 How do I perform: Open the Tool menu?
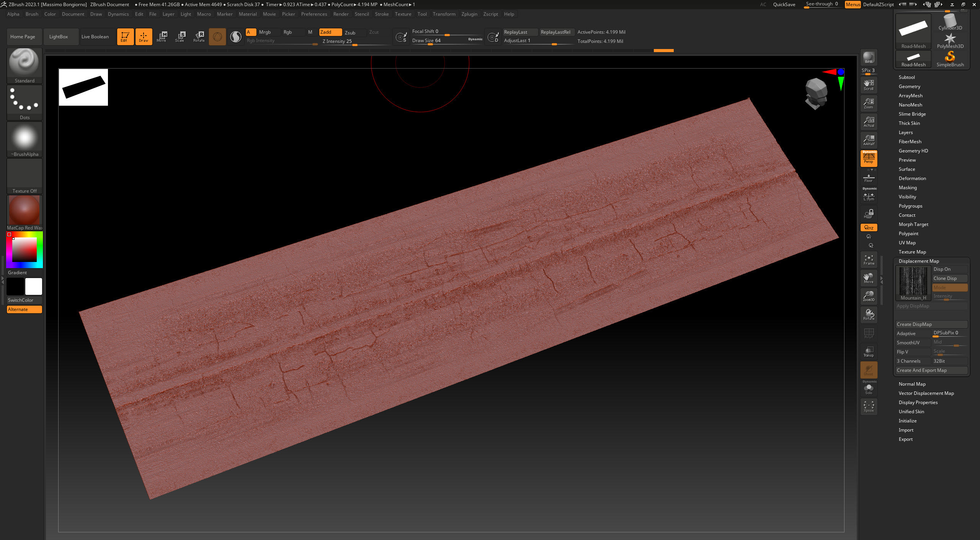tap(422, 14)
